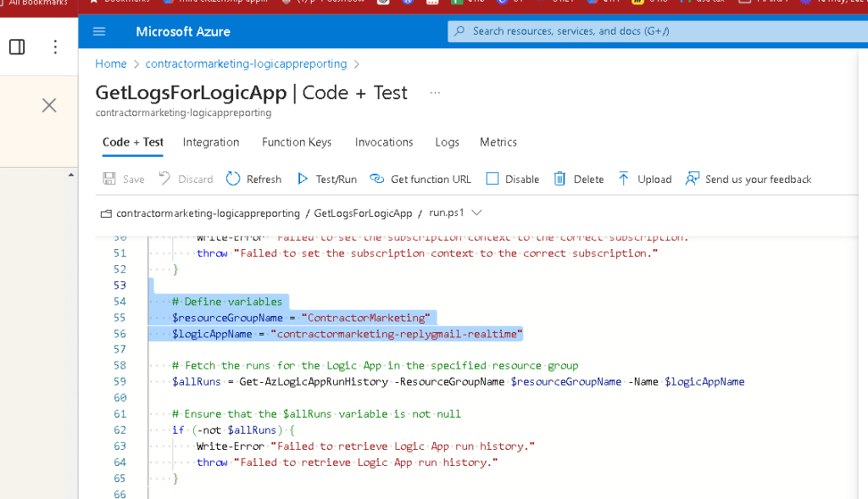The image size is (868, 499).
Task: Click the Upload arrow icon
Action: pos(623,178)
